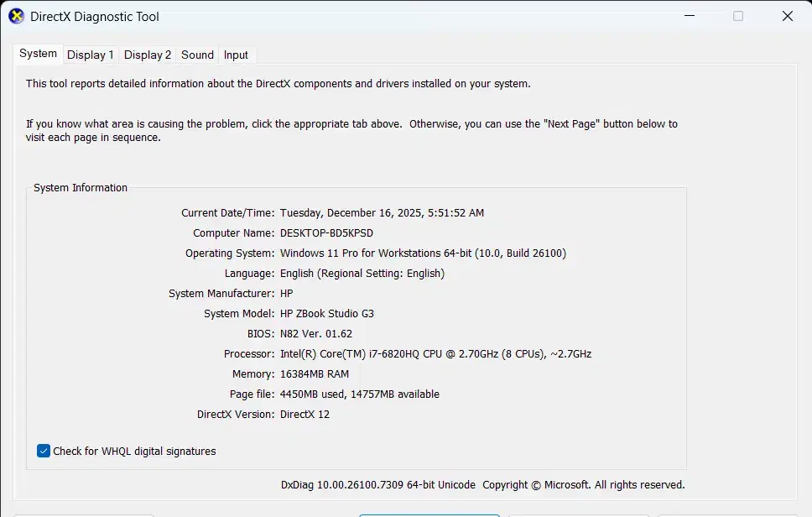Viewport: 812px width, 517px height.
Task: Uncheck Check for WHQL digital signatures
Action: click(x=44, y=451)
